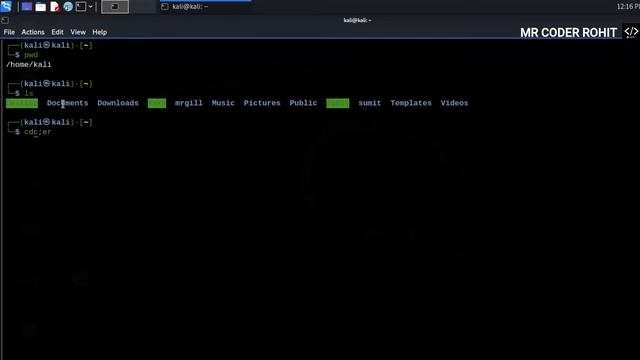Click the Videos directory name

(454, 103)
